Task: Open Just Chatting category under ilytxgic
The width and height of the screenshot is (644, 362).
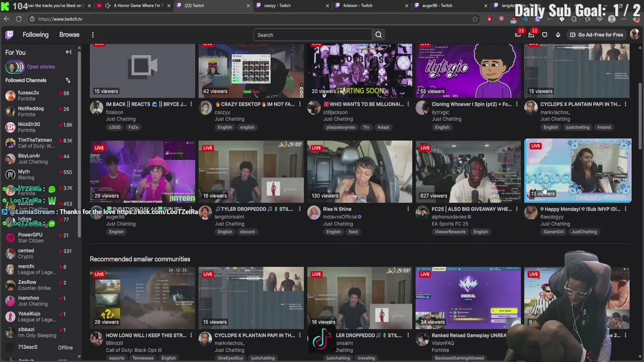Action: [446, 119]
